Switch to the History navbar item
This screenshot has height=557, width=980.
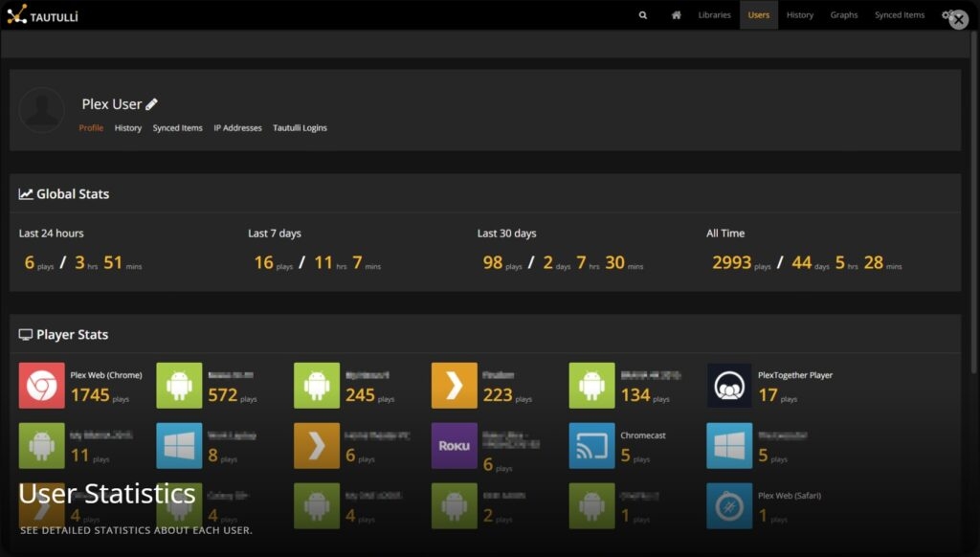click(800, 15)
